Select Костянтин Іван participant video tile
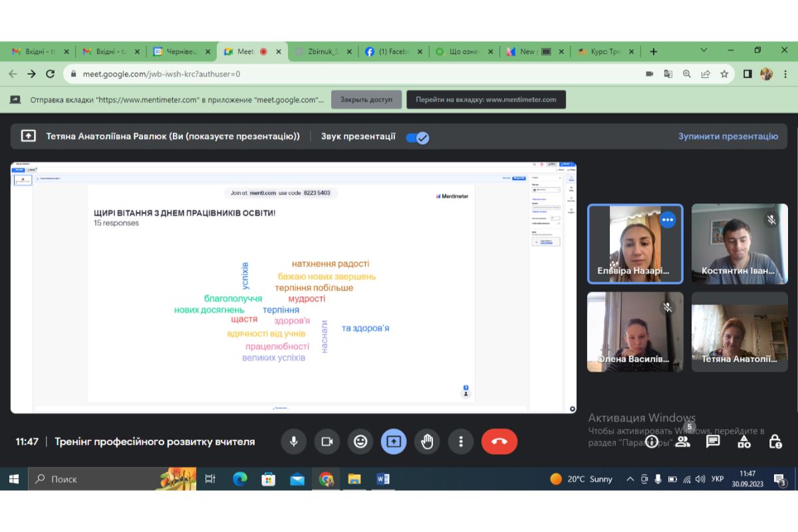798x532 pixels. pos(739,243)
